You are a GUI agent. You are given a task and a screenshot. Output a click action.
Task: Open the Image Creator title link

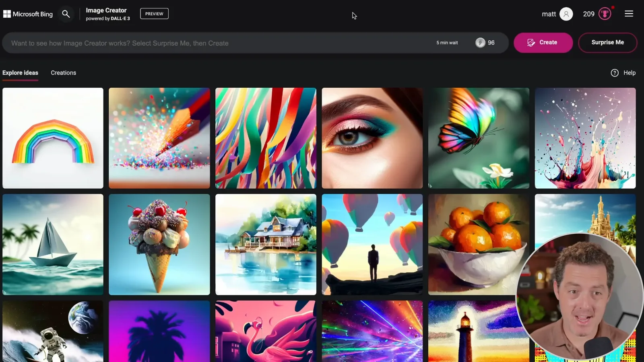pyautogui.click(x=106, y=10)
